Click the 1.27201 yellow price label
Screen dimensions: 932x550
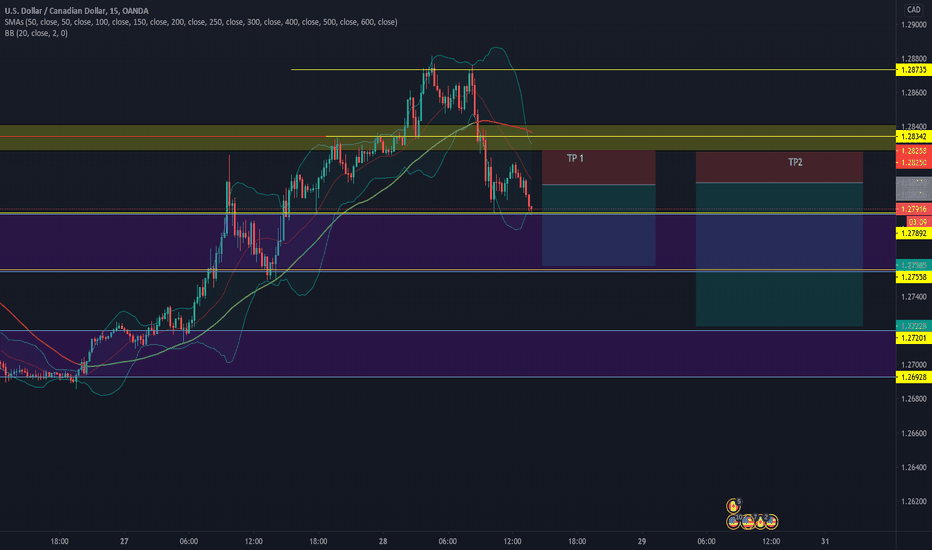[913, 338]
